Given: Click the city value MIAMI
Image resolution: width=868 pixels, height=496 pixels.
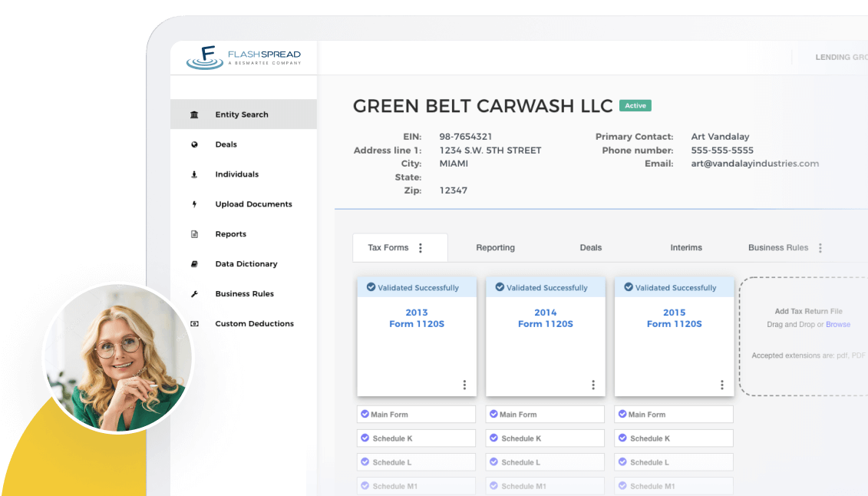Looking at the screenshot, I should coord(454,164).
